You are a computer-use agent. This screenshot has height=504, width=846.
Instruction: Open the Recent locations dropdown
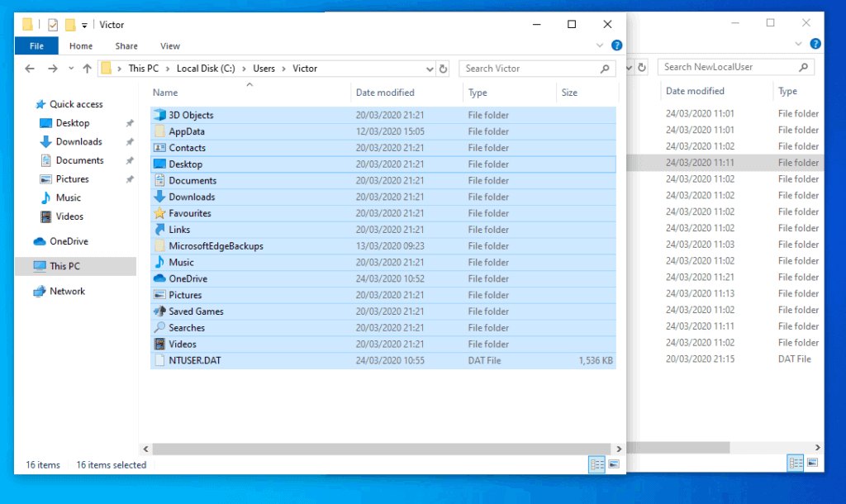71,69
